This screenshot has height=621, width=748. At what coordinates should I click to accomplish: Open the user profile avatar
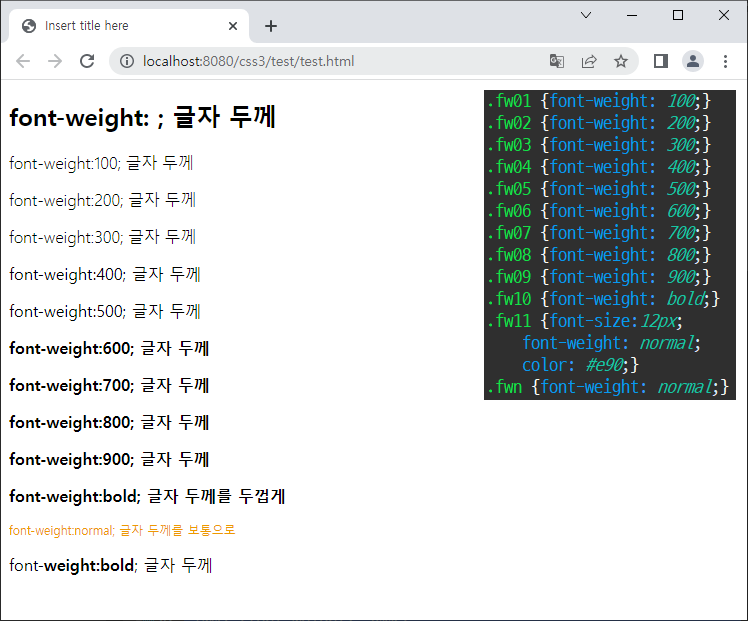(693, 61)
